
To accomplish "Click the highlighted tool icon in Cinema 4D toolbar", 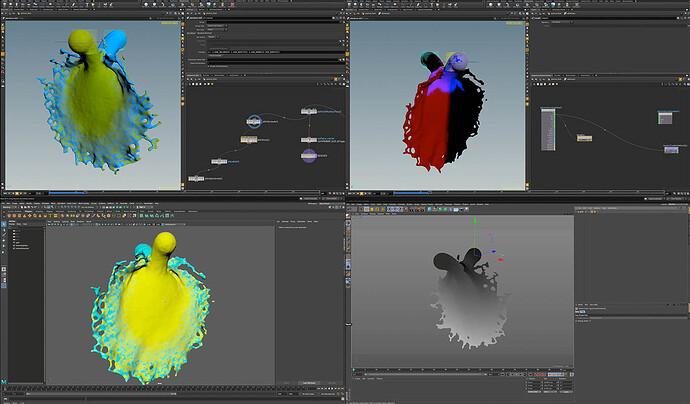I will (x=366, y=209).
